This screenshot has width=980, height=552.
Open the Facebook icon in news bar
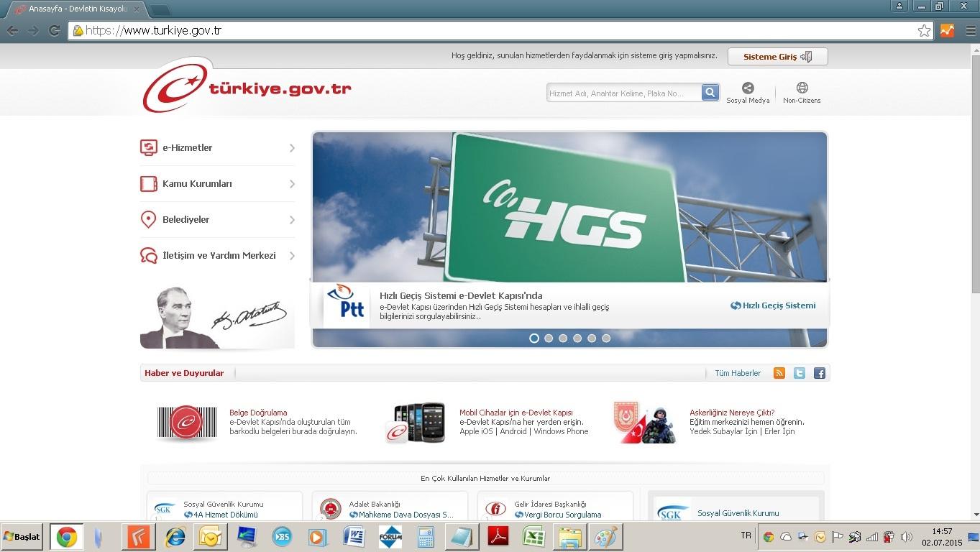coord(819,373)
